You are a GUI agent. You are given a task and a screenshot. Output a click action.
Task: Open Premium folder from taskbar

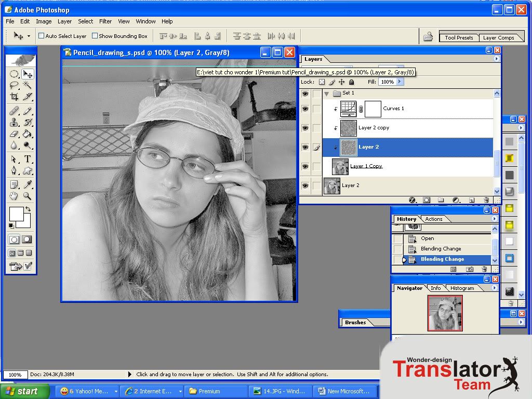217,391
